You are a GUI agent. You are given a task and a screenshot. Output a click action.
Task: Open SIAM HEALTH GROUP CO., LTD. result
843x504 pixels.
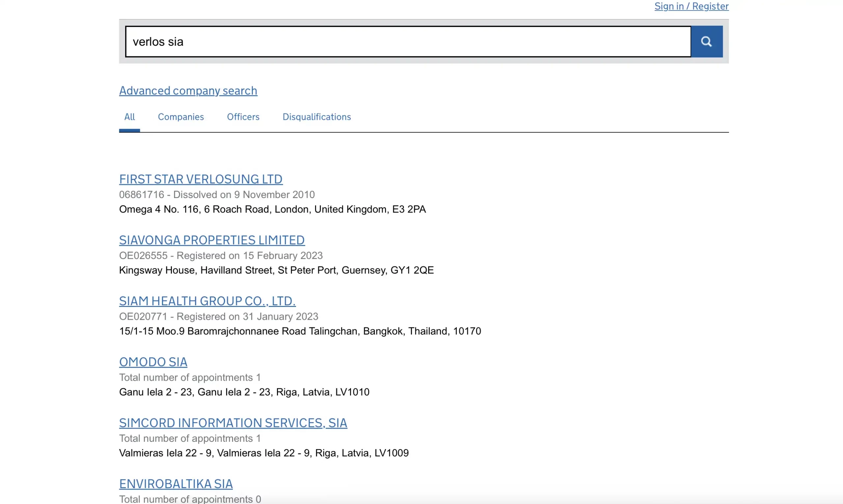207,301
